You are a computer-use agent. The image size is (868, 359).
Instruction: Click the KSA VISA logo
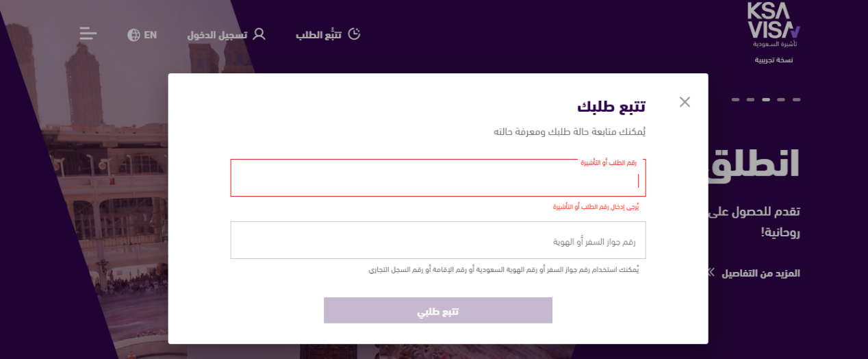click(x=773, y=25)
